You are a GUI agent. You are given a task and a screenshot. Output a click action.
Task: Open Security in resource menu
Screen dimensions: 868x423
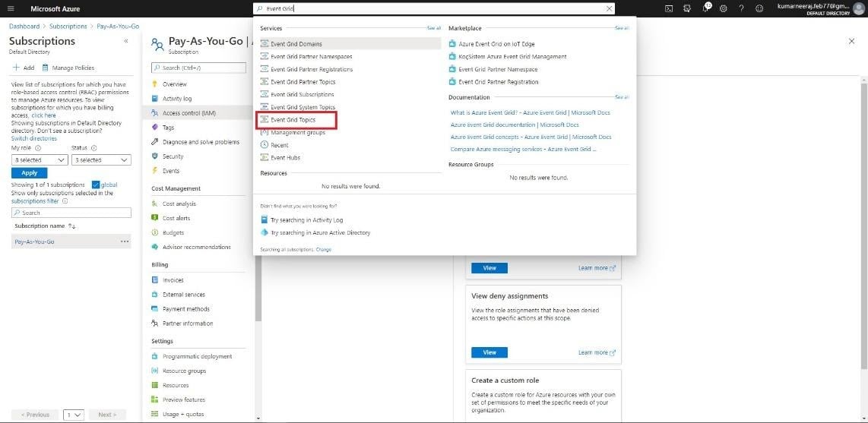coord(173,156)
